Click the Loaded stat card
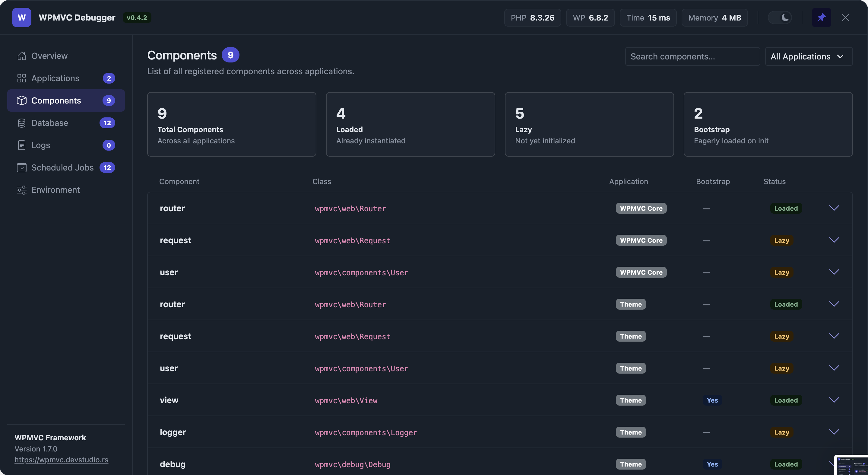The image size is (868, 475). 410,124
